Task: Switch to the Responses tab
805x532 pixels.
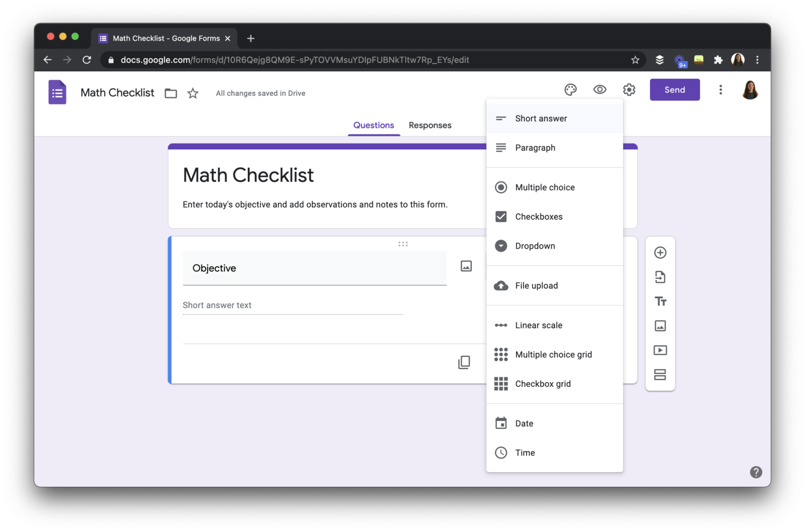Action: point(430,125)
